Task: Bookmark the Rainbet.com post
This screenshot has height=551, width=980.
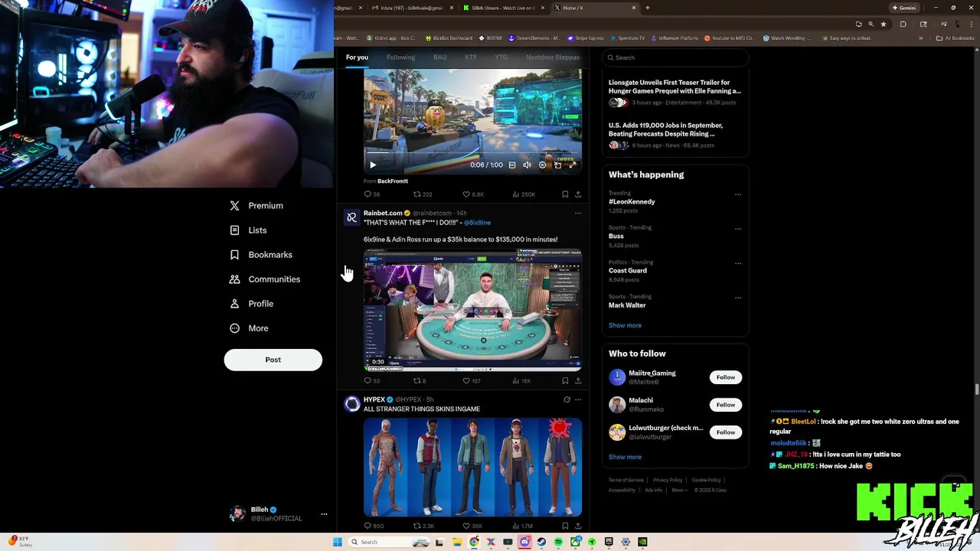Action: point(565,380)
